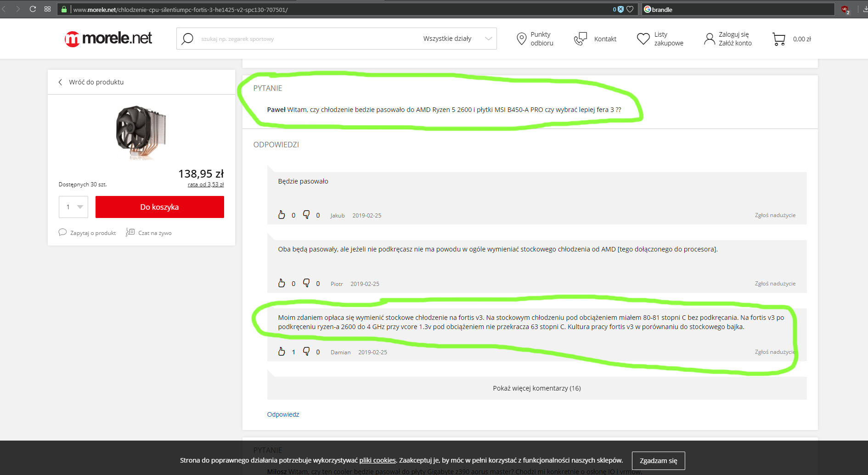
Task: Click Zgłoś nadużycie on Jakub's answer
Action: click(775, 215)
